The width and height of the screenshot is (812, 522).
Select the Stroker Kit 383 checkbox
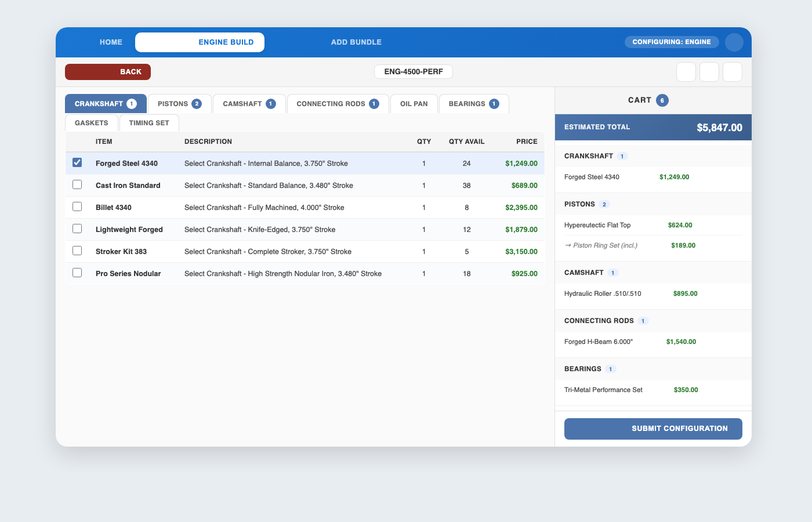(x=77, y=251)
